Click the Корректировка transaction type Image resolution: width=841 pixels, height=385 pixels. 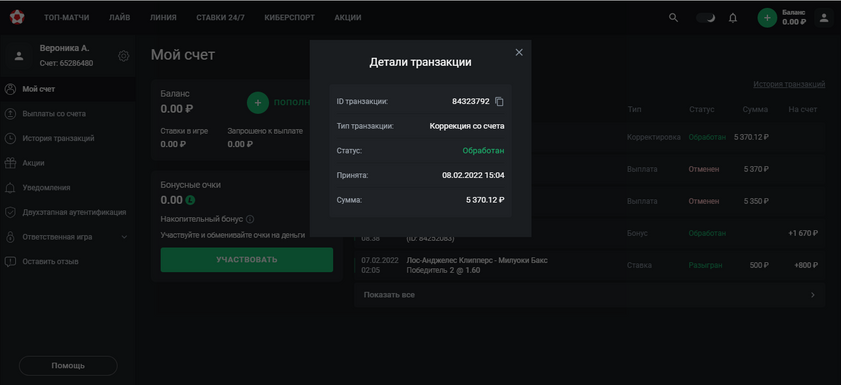click(x=654, y=137)
